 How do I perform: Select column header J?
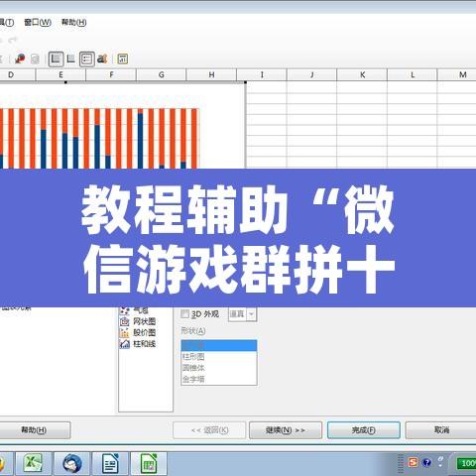311,74
